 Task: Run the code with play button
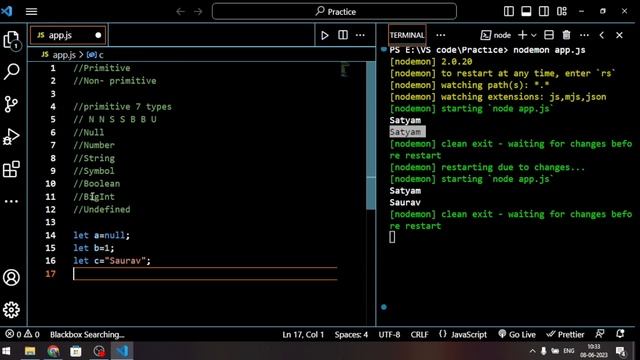coord(324,35)
